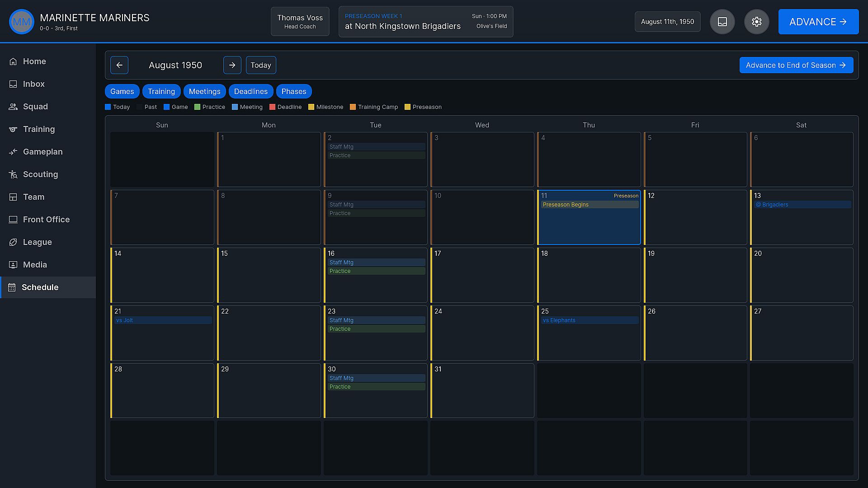
Task: Toggle the Phases filter chip
Action: click(294, 91)
